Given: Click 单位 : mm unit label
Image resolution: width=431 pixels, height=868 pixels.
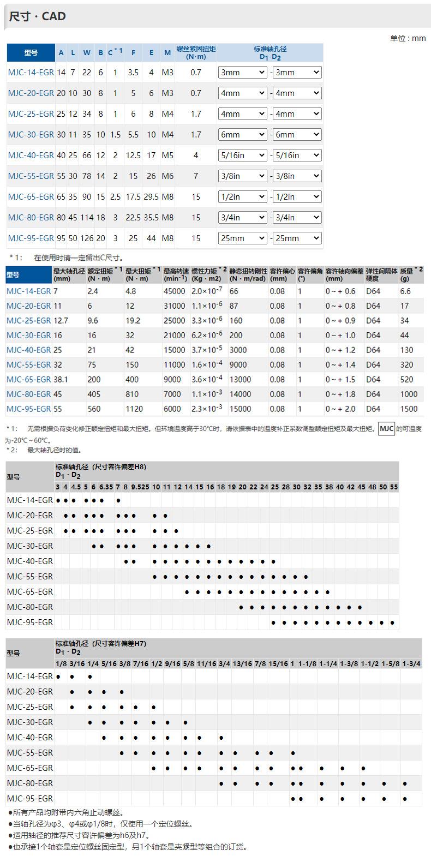Looking at the screenshot, I should pos(408,38).
